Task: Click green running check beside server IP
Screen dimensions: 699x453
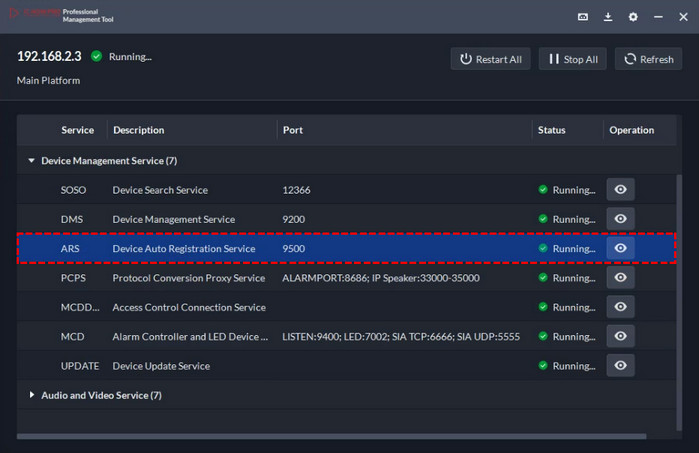Action: tap(96, 56)
